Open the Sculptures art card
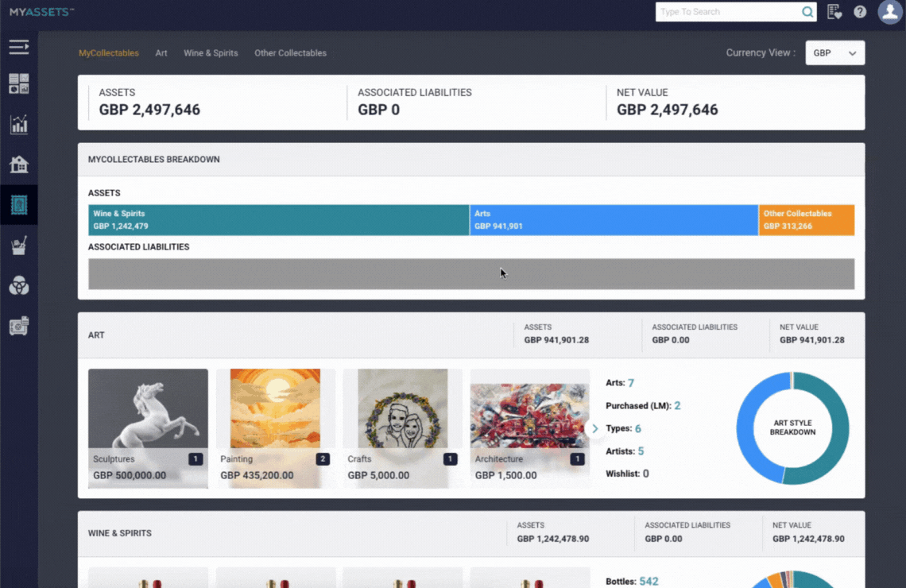 148,428
